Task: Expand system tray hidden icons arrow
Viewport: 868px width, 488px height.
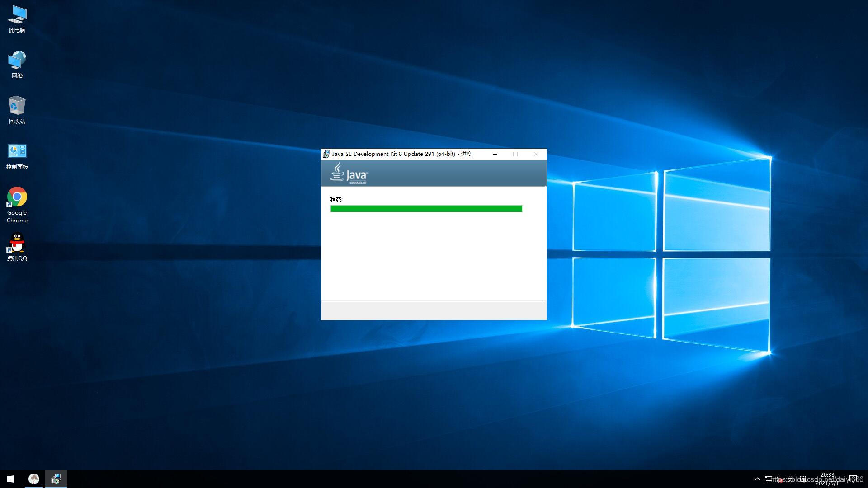Action: coord(757,479)
